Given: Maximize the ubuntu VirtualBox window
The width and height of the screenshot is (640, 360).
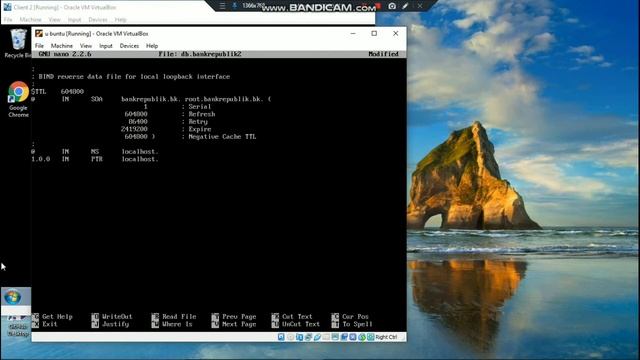Looking at the screenshot, I should tap(374, 33).
